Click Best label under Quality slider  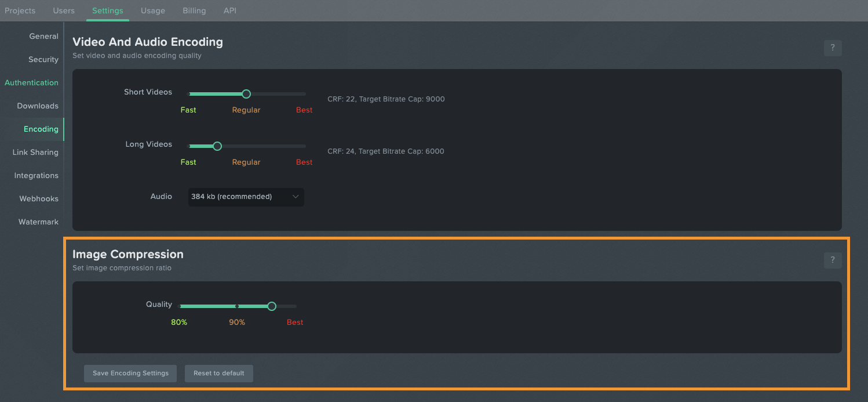coord(295,322)
